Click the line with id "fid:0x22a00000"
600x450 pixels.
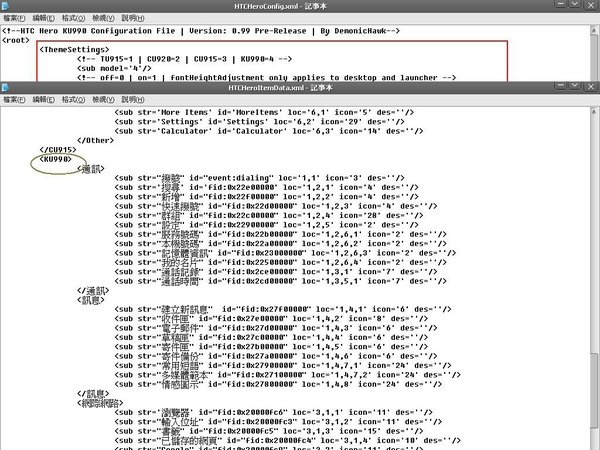[280, 244]
